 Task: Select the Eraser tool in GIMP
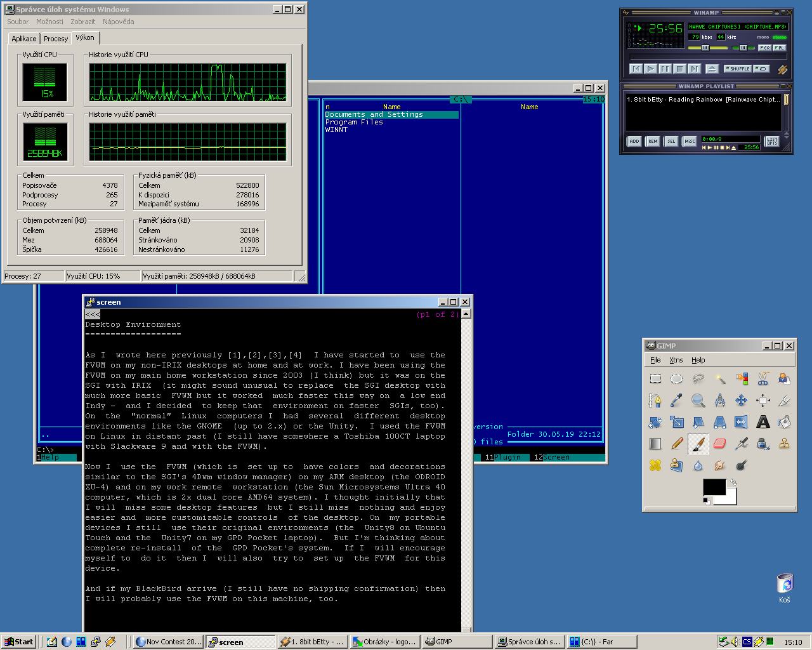(x=719, y=443)
